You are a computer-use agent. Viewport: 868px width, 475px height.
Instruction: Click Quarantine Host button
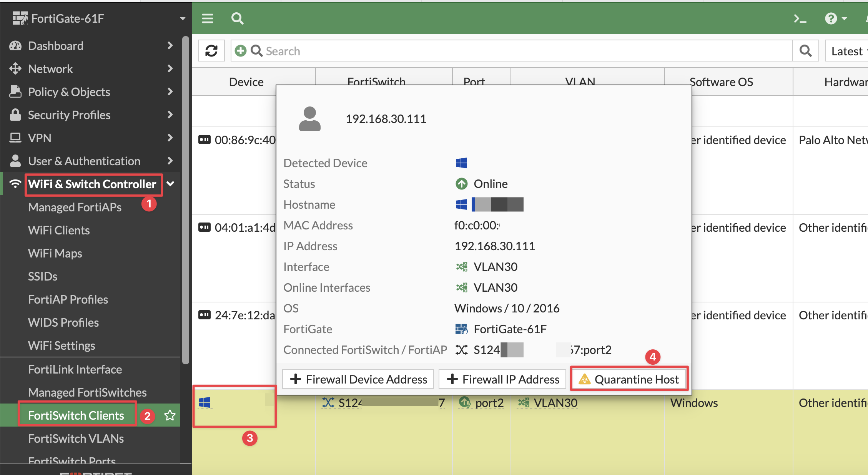tap(629, 379)
